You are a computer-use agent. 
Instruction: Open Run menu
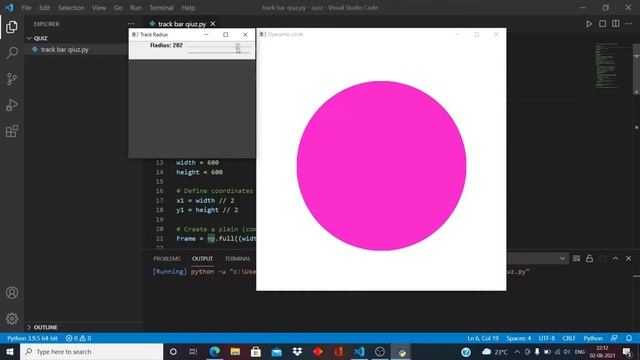136,8
